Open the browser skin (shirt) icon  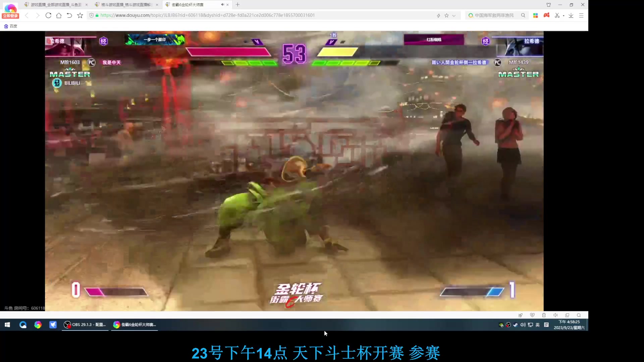549,5
